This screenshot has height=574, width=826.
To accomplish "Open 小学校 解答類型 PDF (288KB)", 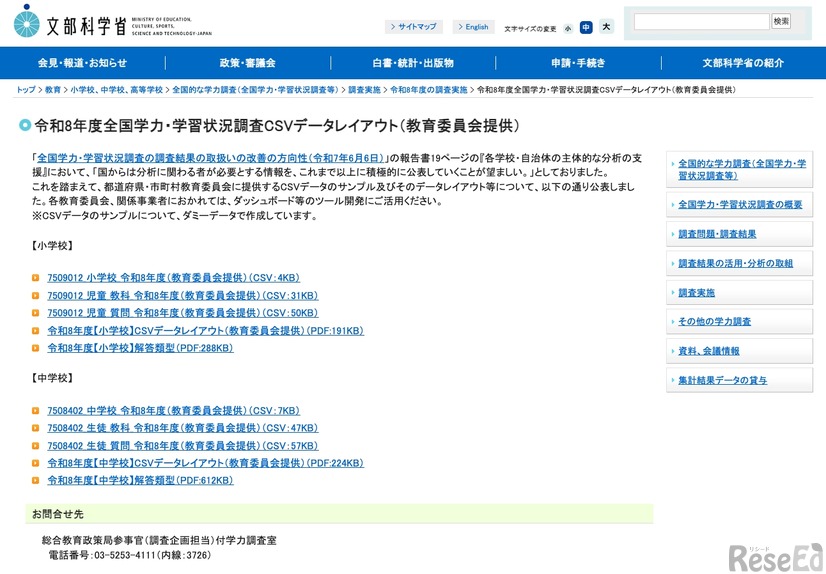I will click(x=140, y=348).
